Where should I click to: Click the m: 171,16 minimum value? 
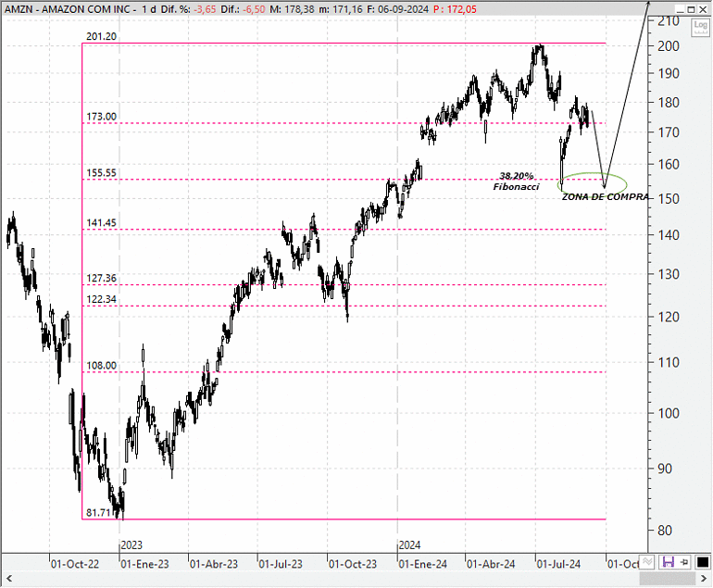point(340,9)
